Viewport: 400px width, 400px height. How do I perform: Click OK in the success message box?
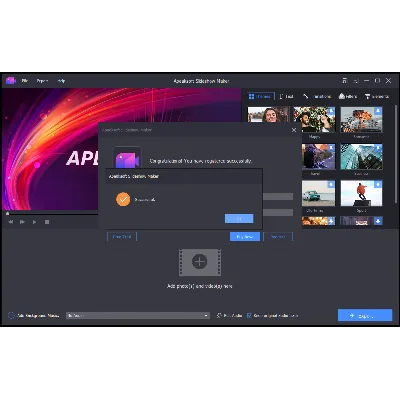tap(239, 218)
